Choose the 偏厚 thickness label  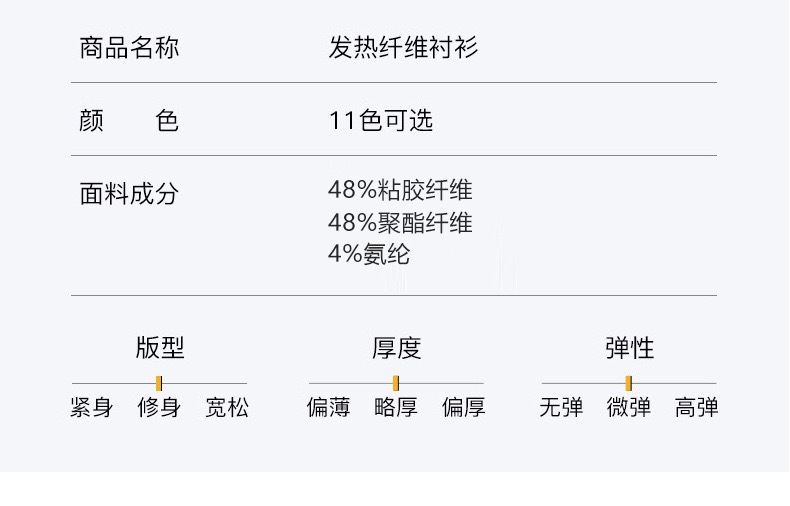pos(464,408)
